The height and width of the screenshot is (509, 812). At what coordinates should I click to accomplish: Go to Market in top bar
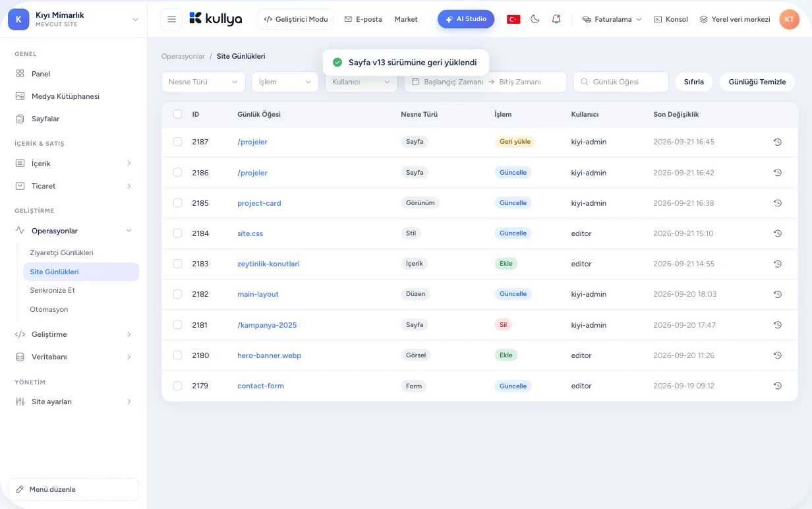coord(406,19)
